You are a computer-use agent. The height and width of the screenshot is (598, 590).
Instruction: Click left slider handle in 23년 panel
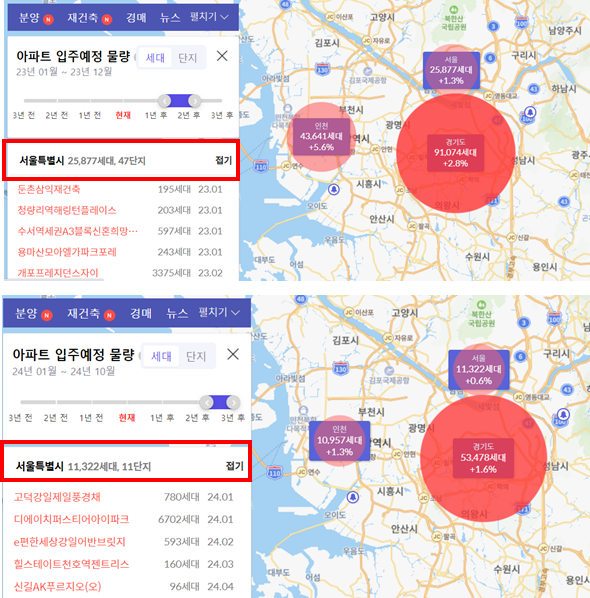(x=164, y=101)
